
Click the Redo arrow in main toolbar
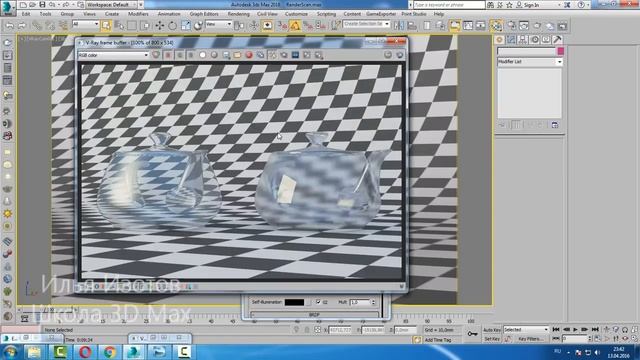[22, 26]
